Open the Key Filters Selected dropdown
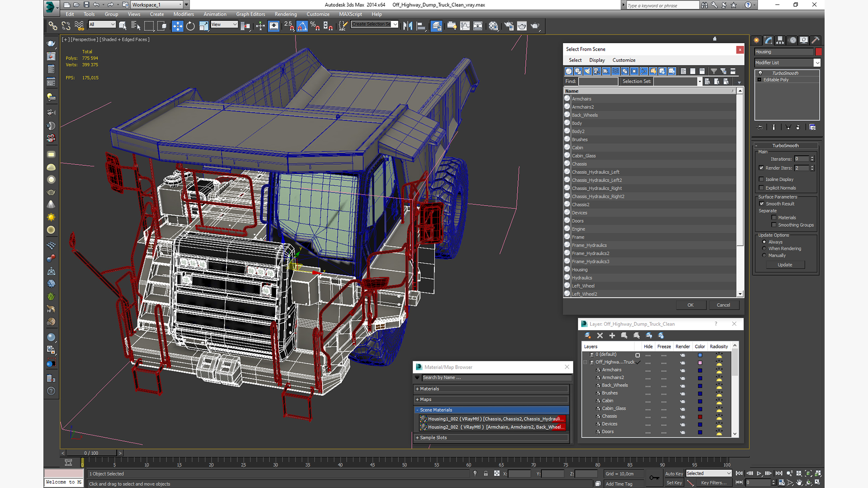The image size is (868, 488). click(x=709, y=474)
